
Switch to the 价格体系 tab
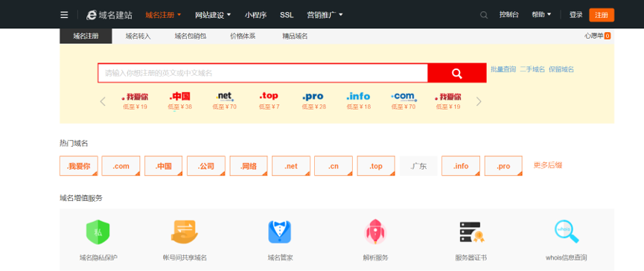pyautogui.click(x=243, y=36)
